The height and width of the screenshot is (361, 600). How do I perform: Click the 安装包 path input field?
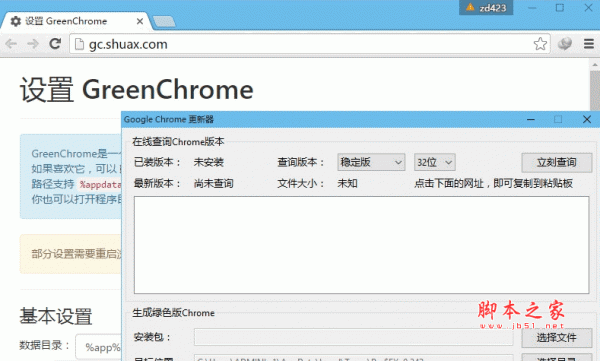click(353, 337)
